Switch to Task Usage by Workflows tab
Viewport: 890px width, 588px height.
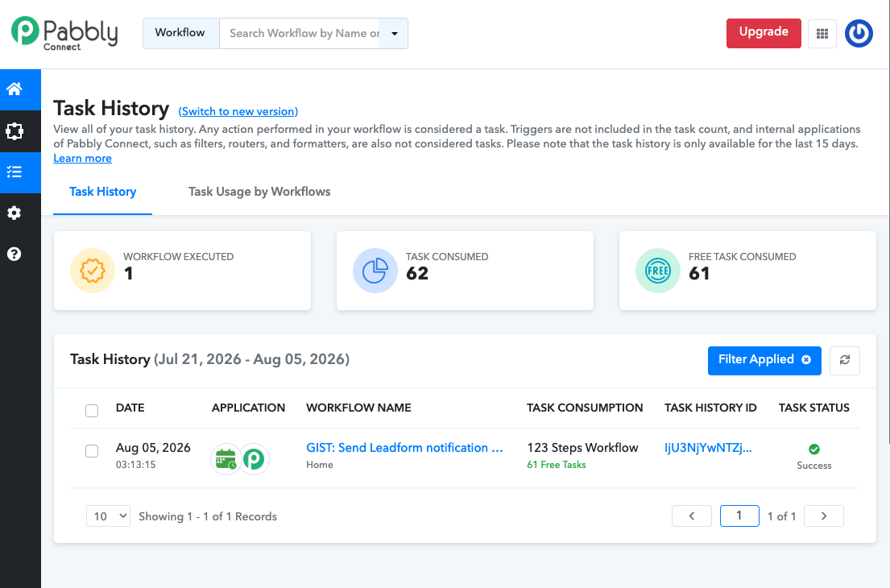click(259, 192)
